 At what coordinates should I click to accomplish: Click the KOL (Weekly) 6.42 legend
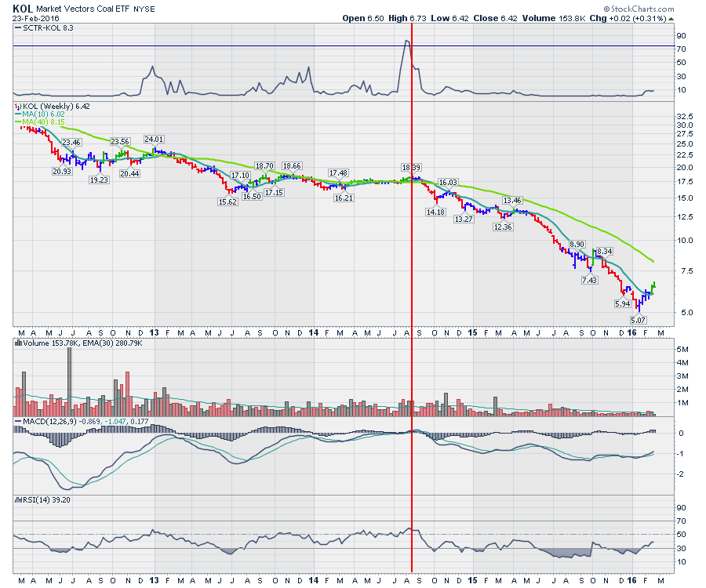click(x=53, y=107)
